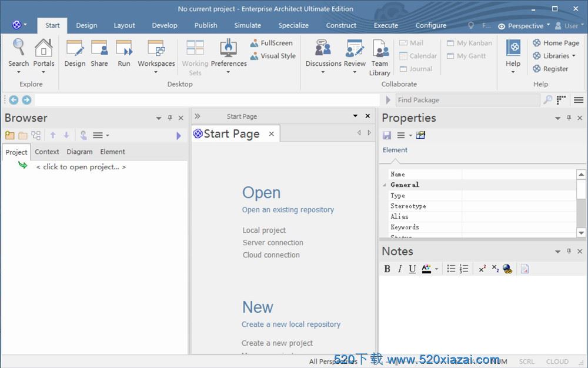This screenshot has height=368, width=588.
Task: Go to Home Page
Action: 556,43
